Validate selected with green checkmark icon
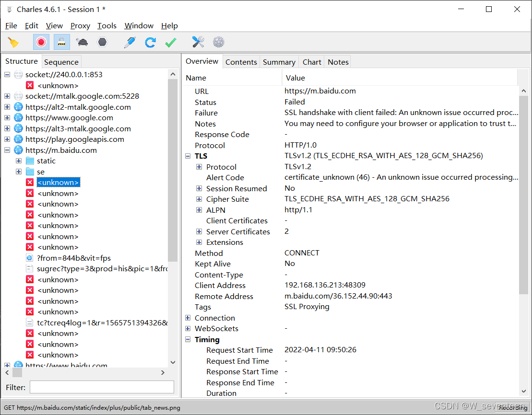 click(x=171, y=42)
